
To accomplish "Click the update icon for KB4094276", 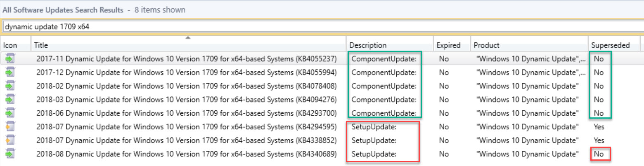I will 10,100.
